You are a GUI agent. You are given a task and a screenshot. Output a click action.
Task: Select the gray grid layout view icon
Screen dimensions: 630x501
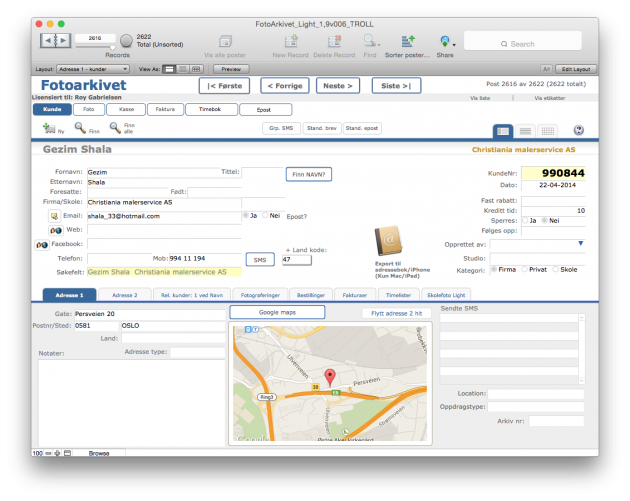(x=548, y=131)
